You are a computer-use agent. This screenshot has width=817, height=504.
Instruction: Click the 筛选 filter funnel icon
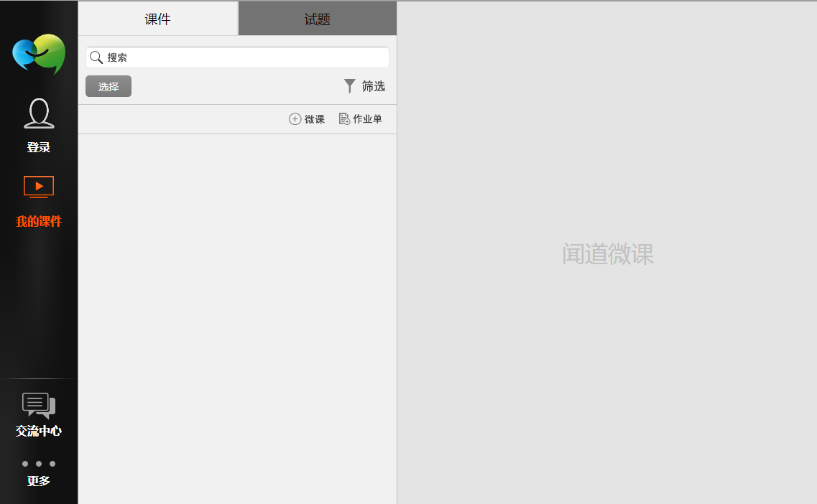pyautogui.click(x=350, y=86)
